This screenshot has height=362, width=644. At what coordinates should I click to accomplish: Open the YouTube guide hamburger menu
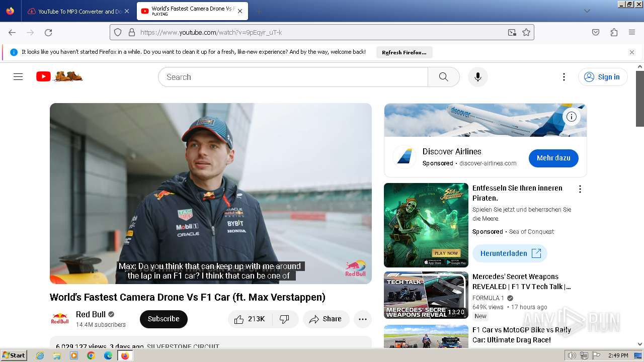(x=18, y=77)
